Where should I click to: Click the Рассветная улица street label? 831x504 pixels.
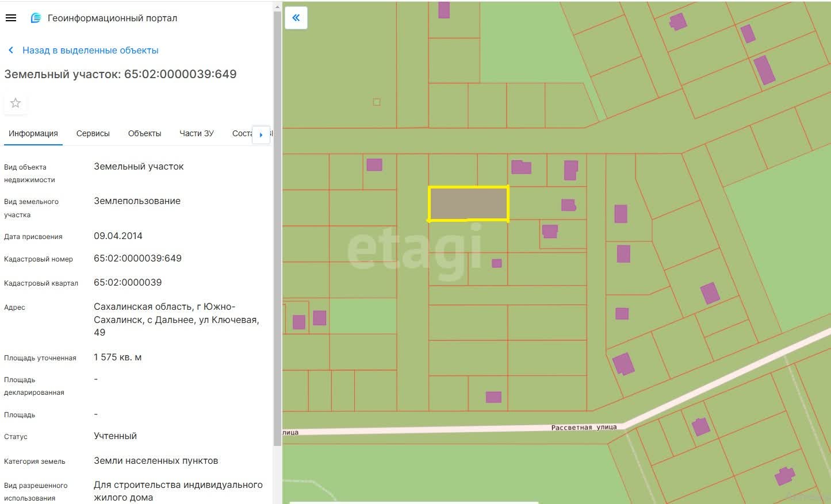(x=583, y=428)
